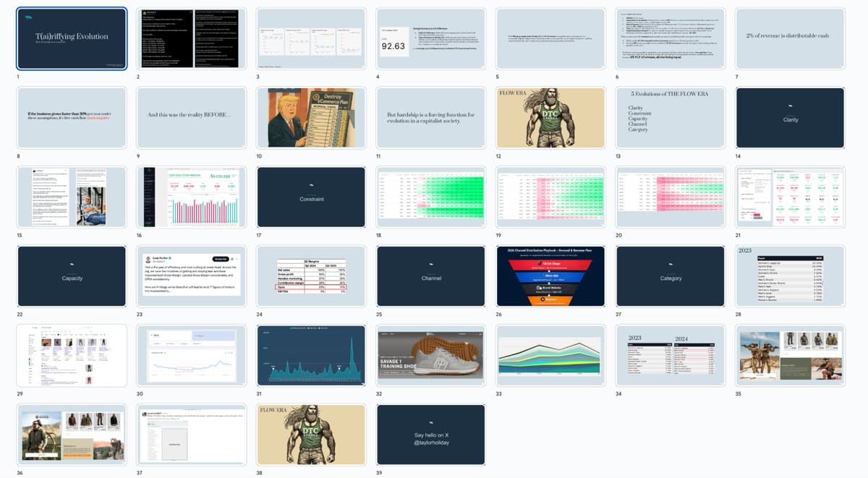Open the "But hardship is a forcing function" slide
Screen dimensions: 868x478
click(x=431, y=118)
